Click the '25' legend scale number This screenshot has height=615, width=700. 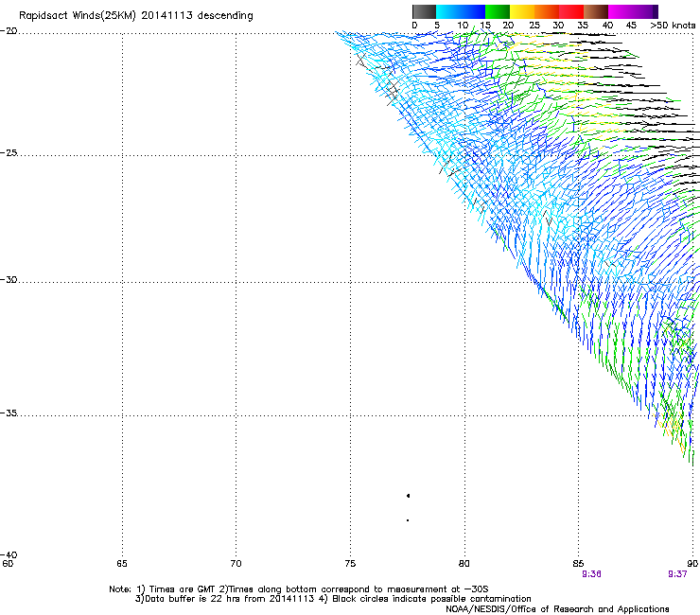click(x=534, y=26)
